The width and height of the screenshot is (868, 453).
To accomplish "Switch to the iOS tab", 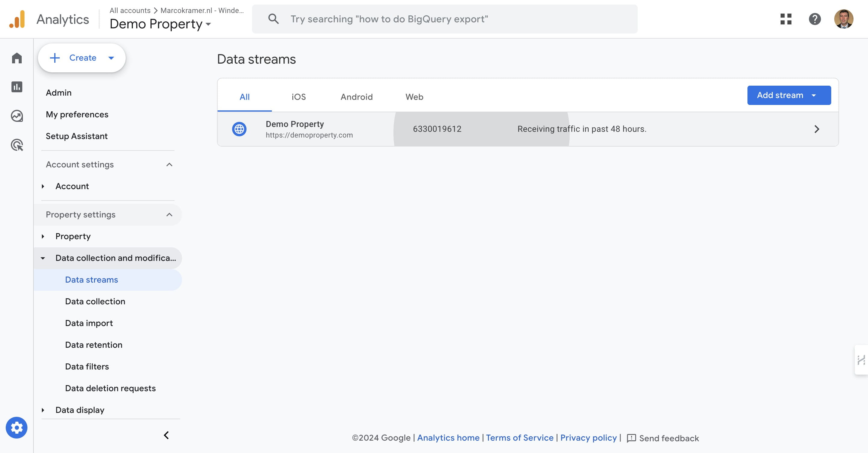I will [x=299, y=97].
